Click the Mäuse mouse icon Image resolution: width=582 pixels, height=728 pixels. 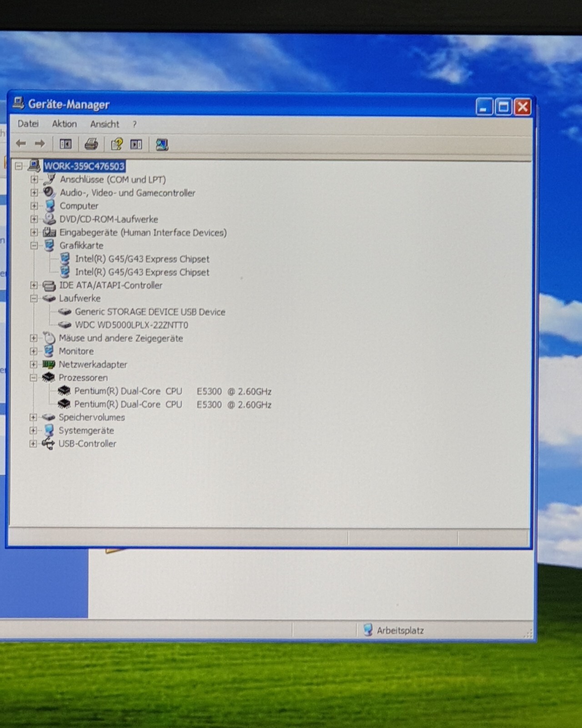tap(49, 338)
